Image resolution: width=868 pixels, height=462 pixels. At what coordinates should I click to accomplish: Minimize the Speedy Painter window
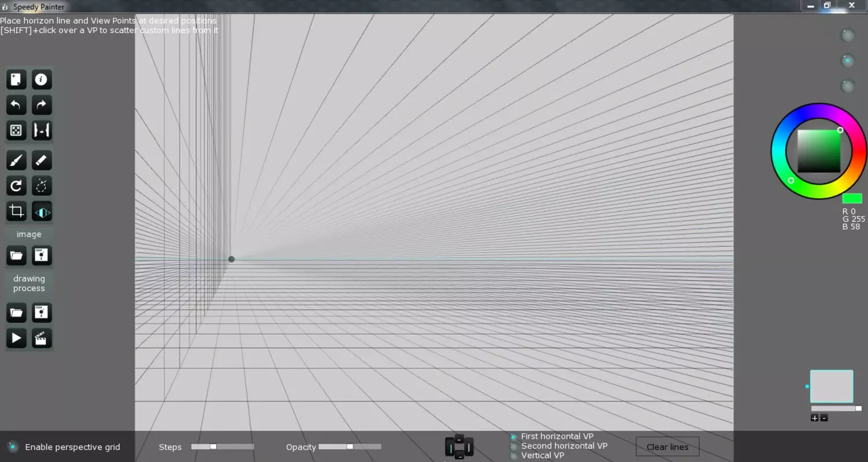click(x=811, y=6)
